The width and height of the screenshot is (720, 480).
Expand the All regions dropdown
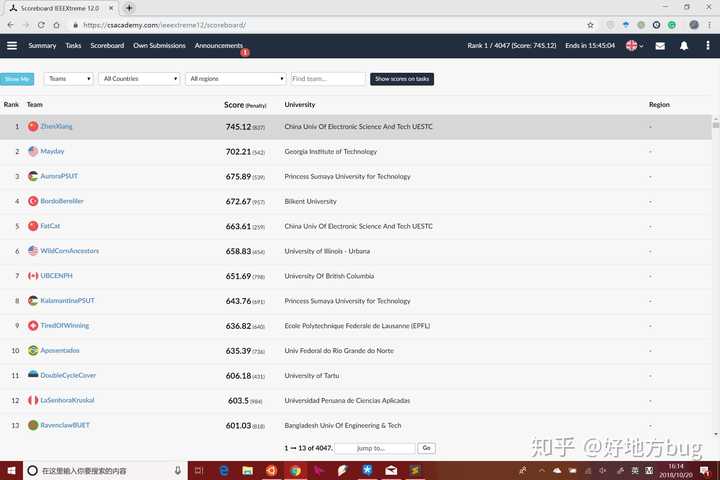point(236,79)
